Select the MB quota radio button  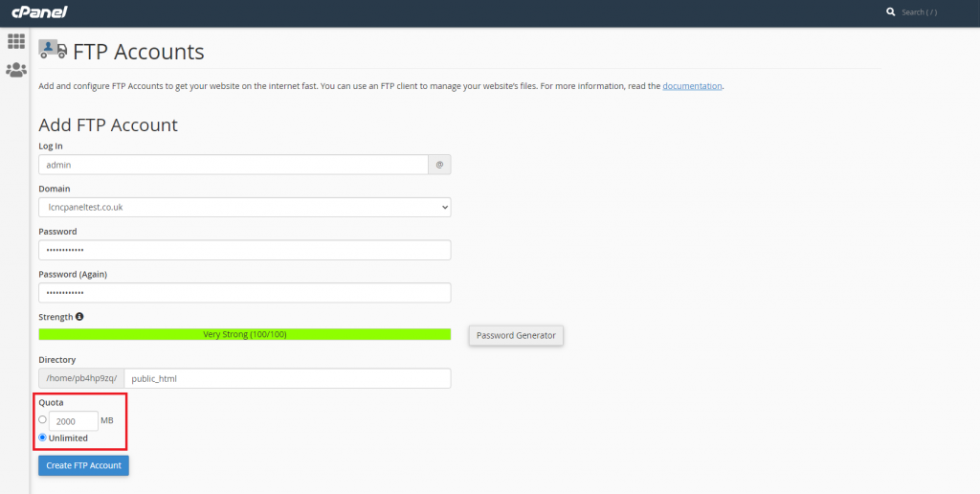click(x=42, y=419)
